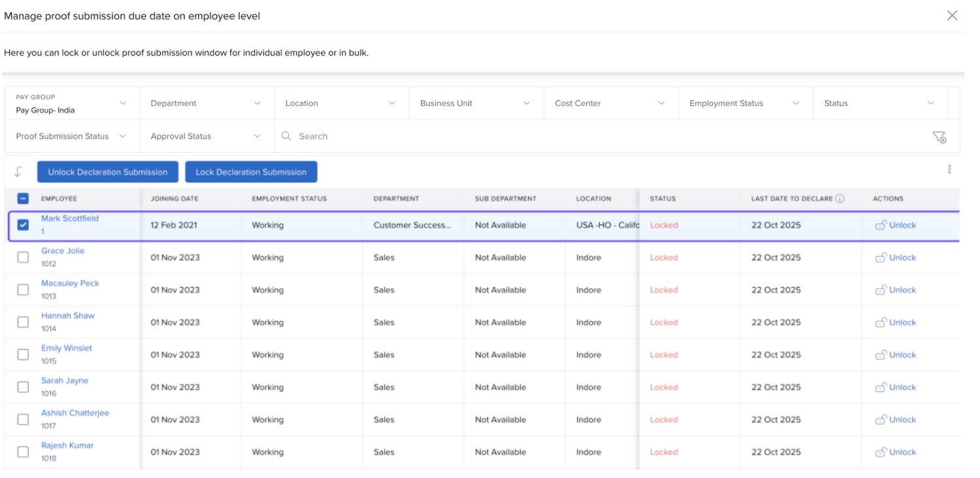Click the clear filters funnel icon
Viewport: 980px width, 478px height.
click(x=939, y=137)
